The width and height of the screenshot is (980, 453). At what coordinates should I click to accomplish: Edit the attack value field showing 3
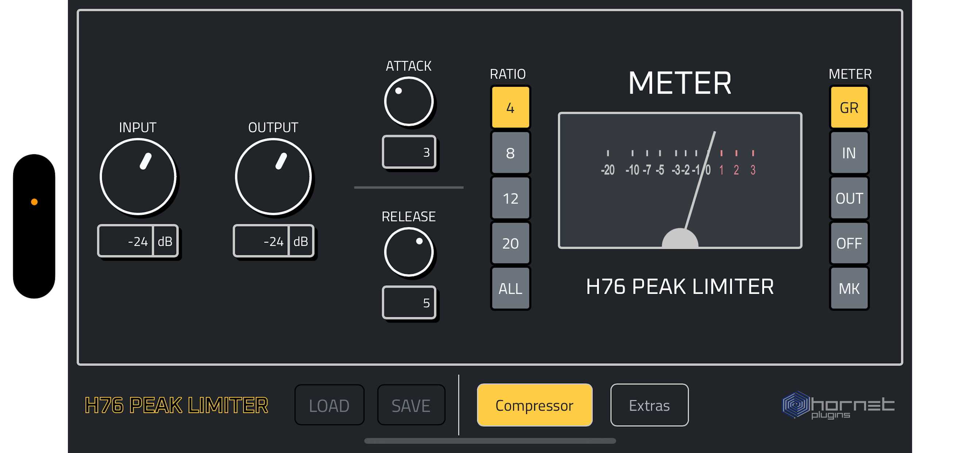[x=409, y=152]
